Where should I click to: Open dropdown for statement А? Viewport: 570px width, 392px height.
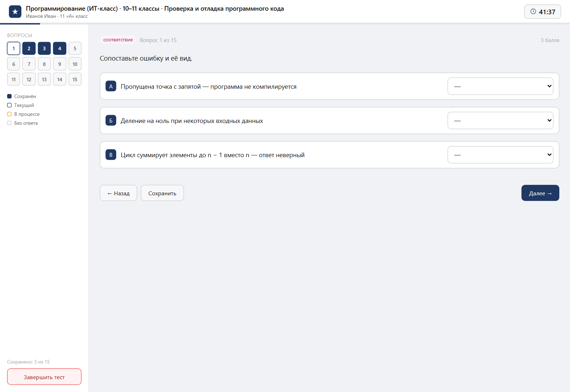coord(500,86)
